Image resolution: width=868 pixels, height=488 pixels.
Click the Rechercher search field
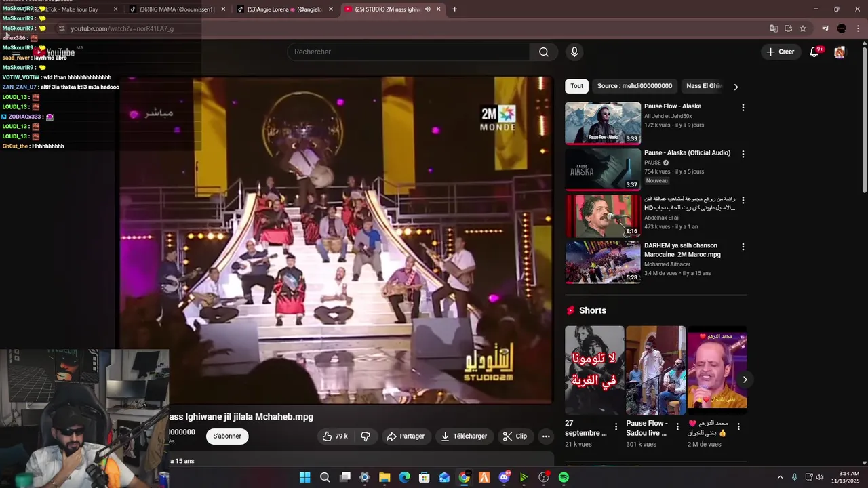(409, 52)
